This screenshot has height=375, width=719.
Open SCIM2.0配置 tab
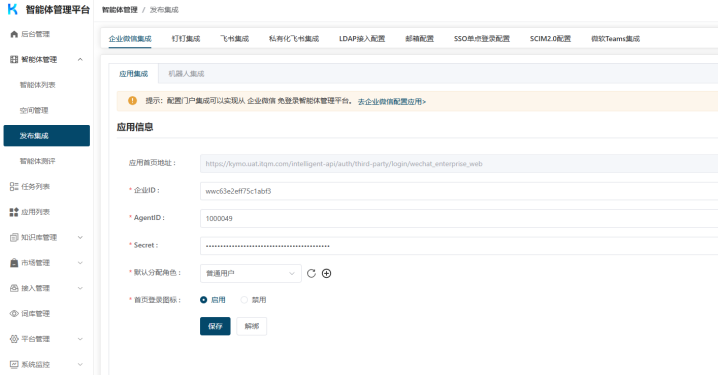[551, 39]
